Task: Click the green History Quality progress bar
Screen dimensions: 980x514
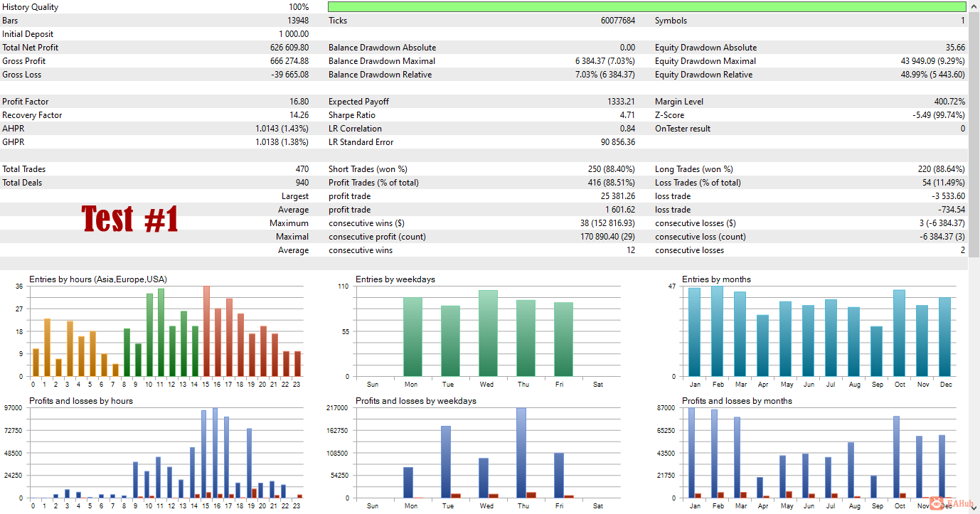Action: point(646,7)
